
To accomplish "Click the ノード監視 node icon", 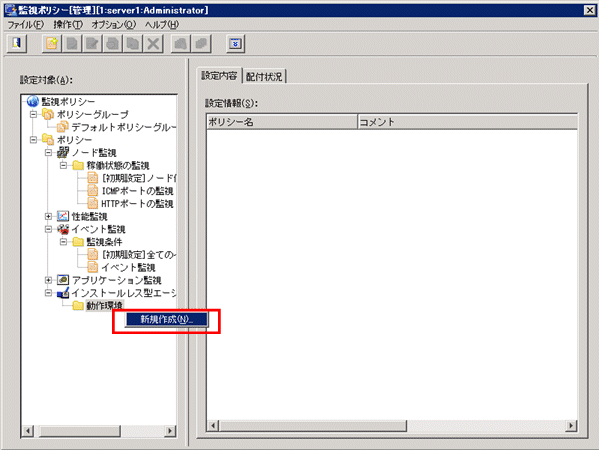I will pyautogui.click(x=63, y=152).
